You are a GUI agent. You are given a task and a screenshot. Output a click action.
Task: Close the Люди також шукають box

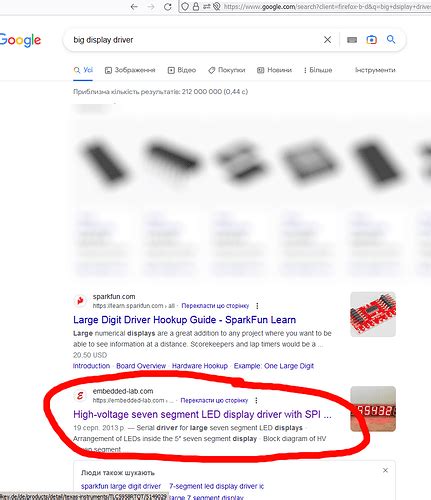tap(385, 470)
